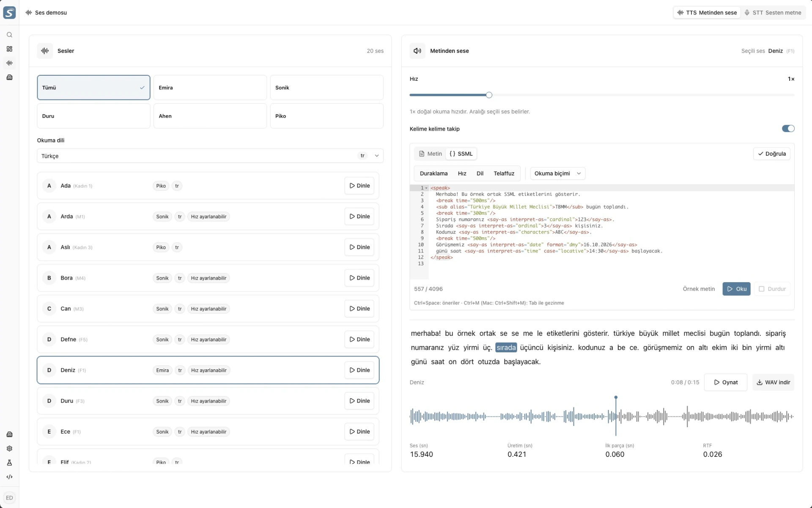Click the audio waveform playhead marker
Image resolution: width=812 pixels, height=508 pixels.
point(616,398)
